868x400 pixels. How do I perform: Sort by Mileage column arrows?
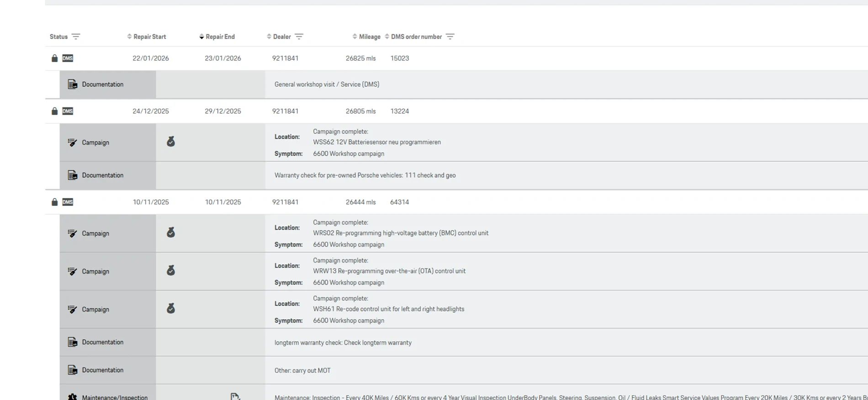coord(355,37)
